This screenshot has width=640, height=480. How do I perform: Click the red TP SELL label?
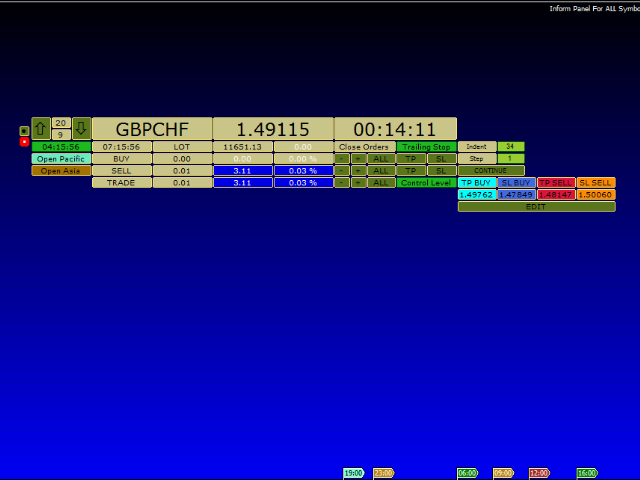coord(556,183)
